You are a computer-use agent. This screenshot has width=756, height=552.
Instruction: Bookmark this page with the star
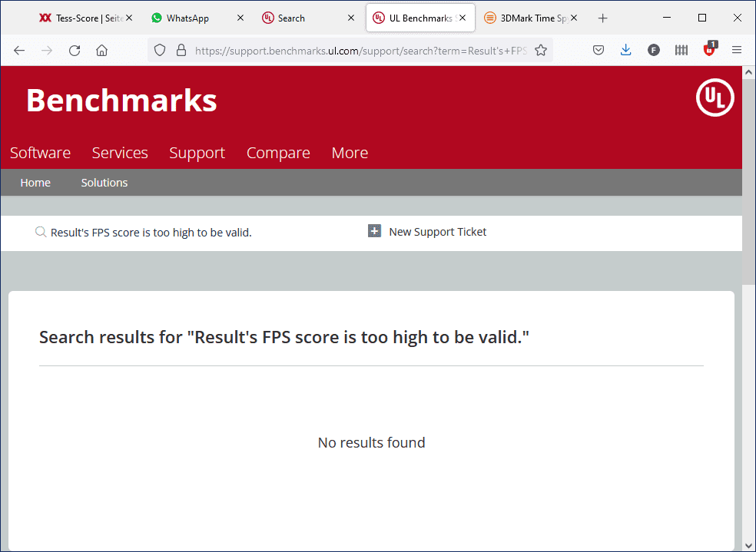pyautogui.click(x=541, y=50)
